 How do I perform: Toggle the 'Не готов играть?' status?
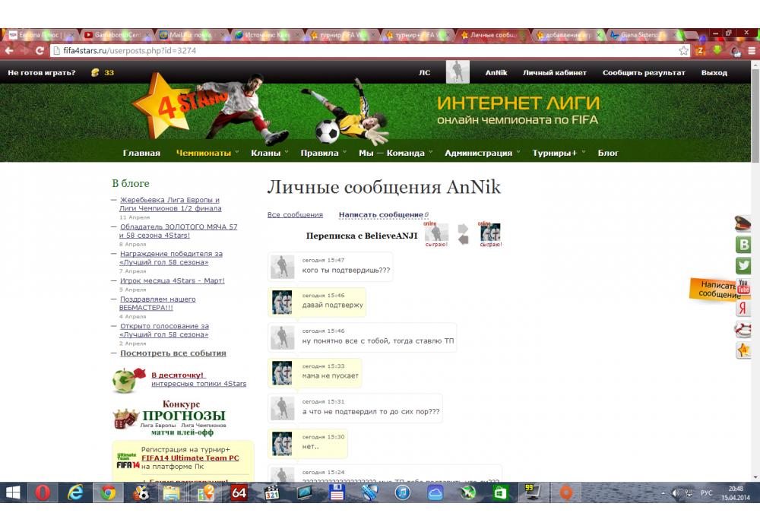click(x=42, y=73)
